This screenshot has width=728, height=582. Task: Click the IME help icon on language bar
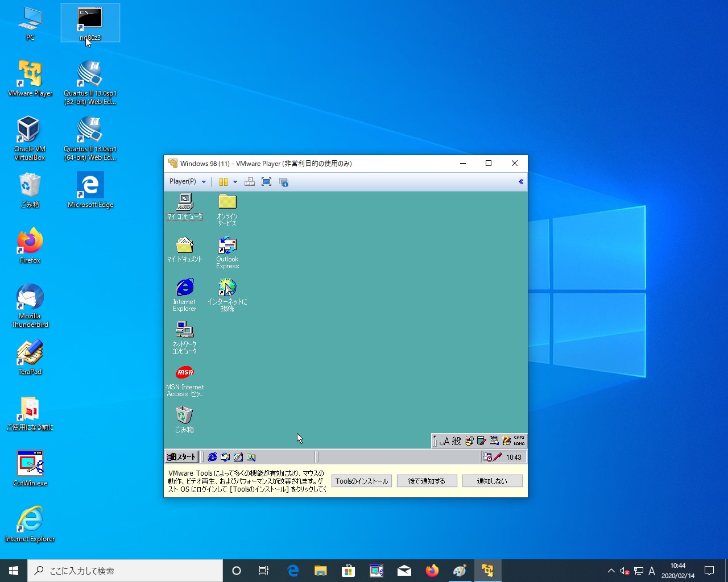(506, 441)
